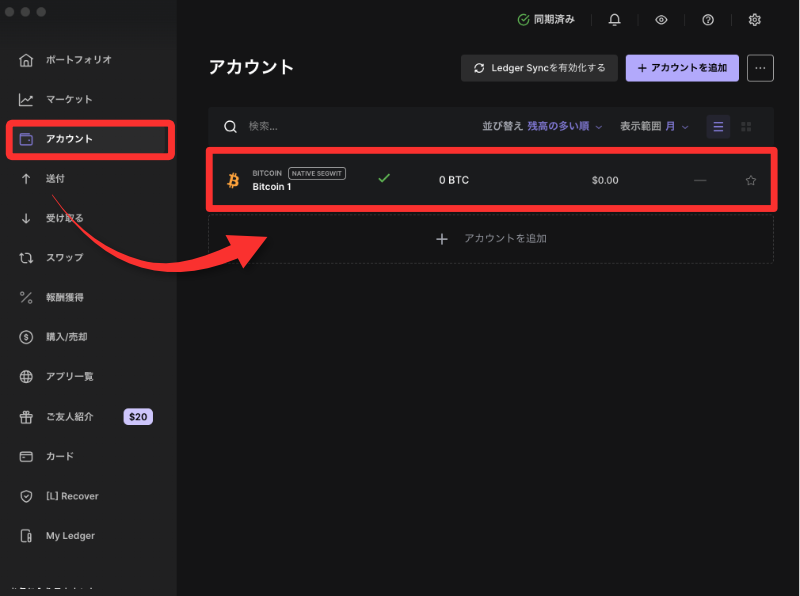The image size is (800, 596).
Task: Open notifications bell icon
Action: point(615,20)
